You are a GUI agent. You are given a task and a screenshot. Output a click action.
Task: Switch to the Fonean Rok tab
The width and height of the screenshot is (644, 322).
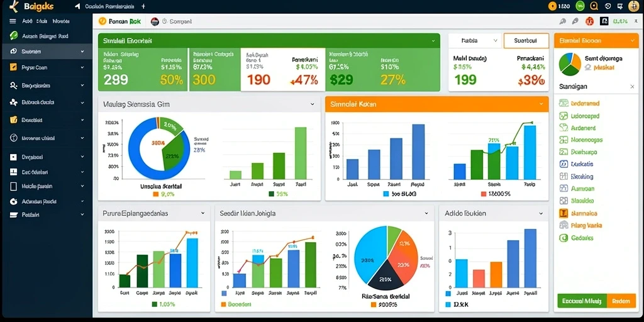120,21
